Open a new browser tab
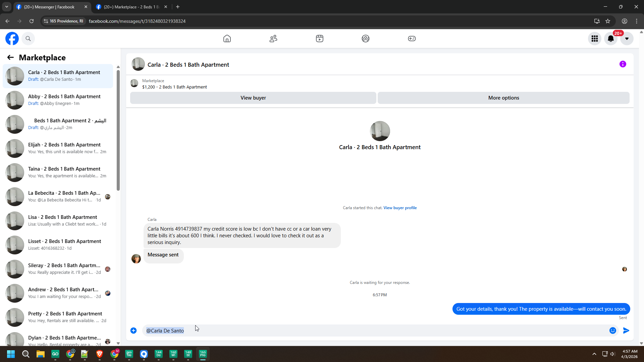 point(178,7)
